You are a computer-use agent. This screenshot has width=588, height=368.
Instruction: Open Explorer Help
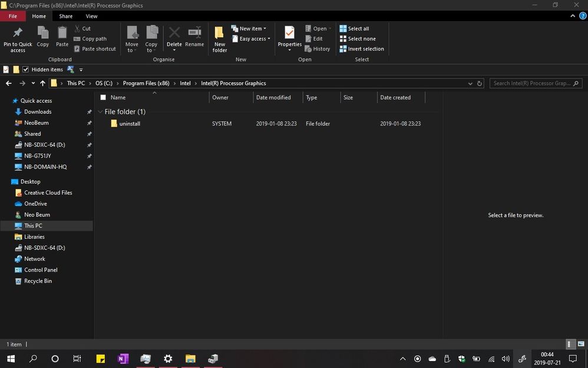tap(583, 16)
